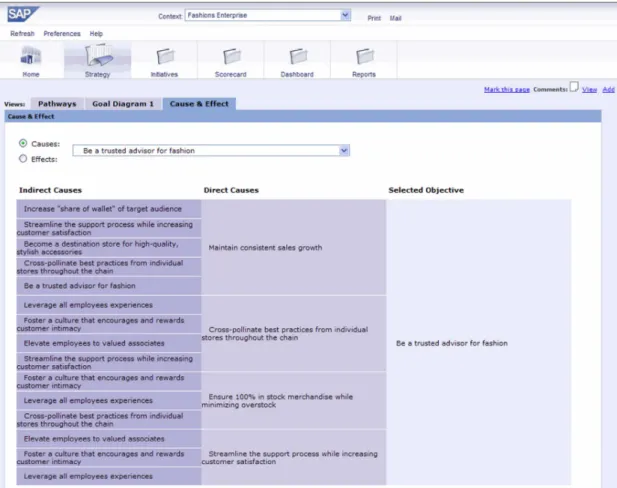Viewport: 617px width, 488px height.
Task: Click first 'Streamline the support process' indirect cause
Action: [x=109, y=228]
